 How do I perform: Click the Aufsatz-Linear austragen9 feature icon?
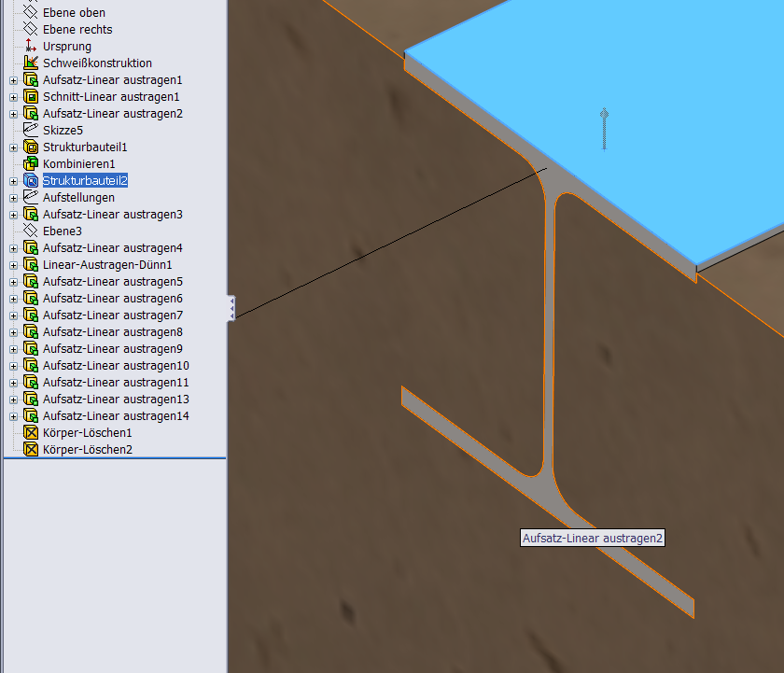31,348
